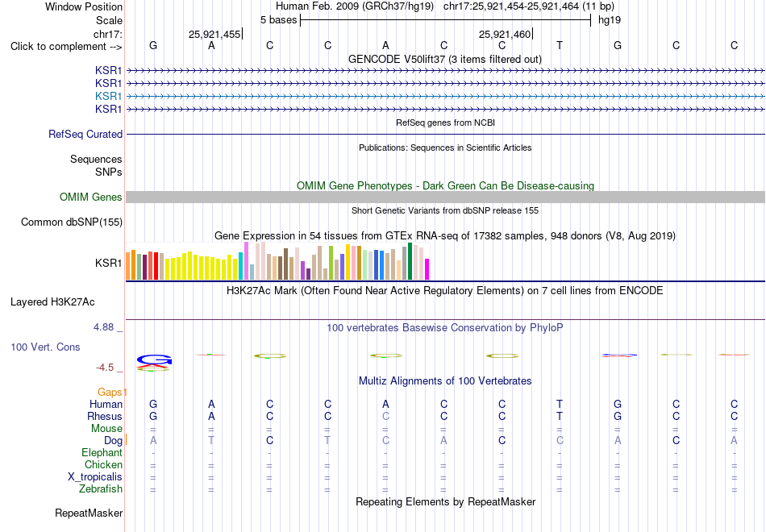Click the H3K27Ac Mark track title
Viewport: 766px width, 532px height.
[445, 291]
